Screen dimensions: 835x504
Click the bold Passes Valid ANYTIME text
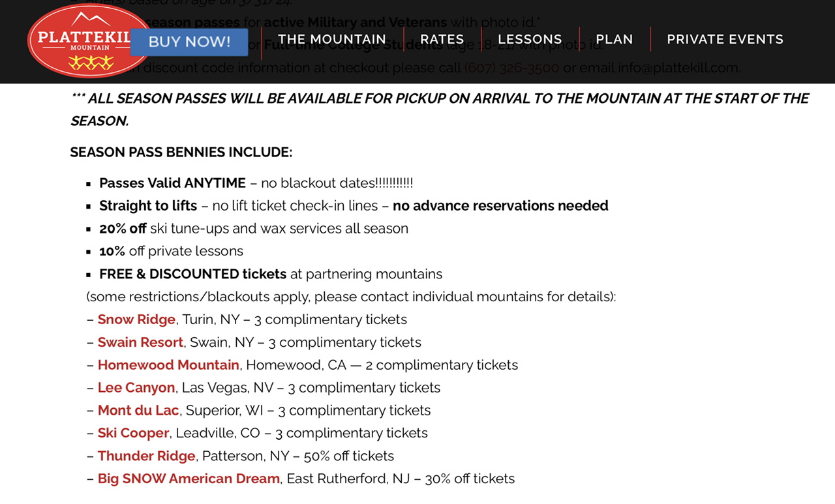tap(172, 183)
